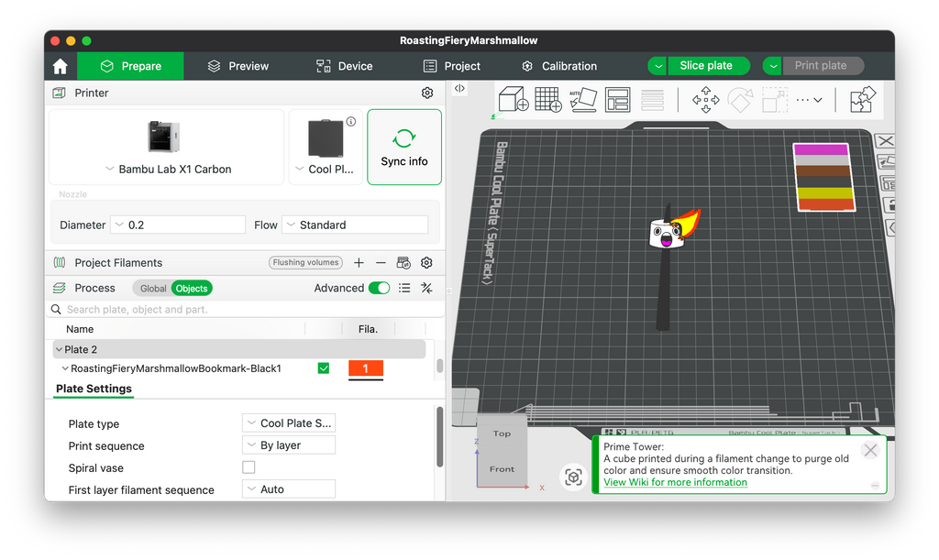939x560 pixels.
Task: Click the variable layer height icon
Action: pos(652,99)
